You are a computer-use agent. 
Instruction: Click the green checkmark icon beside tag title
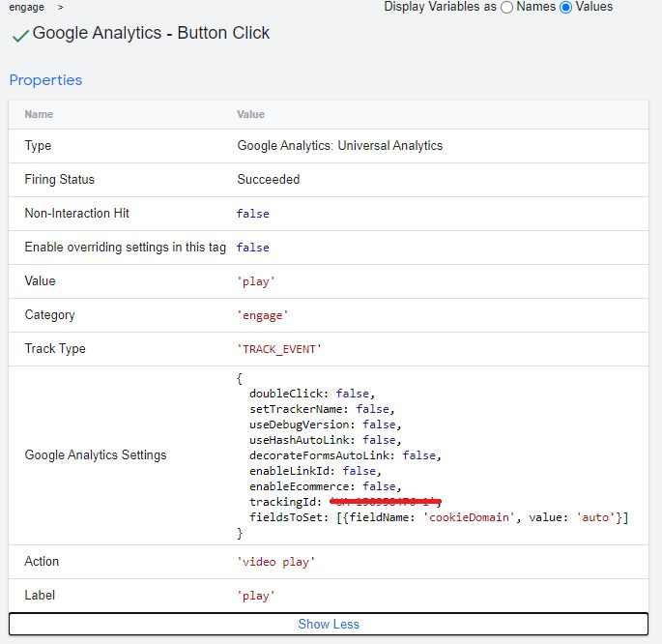pyautogui.click(x=20, y=36)
